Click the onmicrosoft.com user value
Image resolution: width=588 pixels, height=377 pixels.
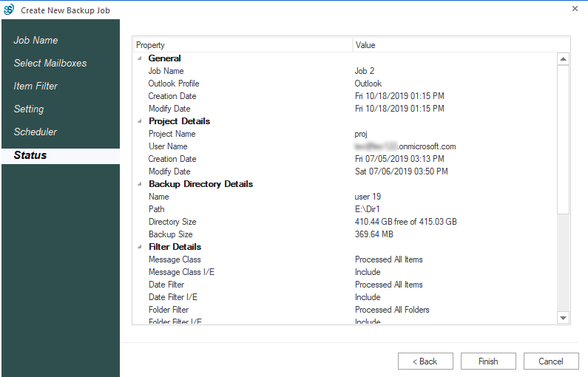click(405, 146)
